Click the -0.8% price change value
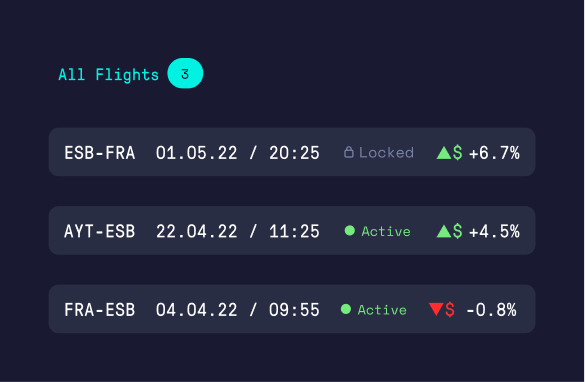 pos(491,310)
